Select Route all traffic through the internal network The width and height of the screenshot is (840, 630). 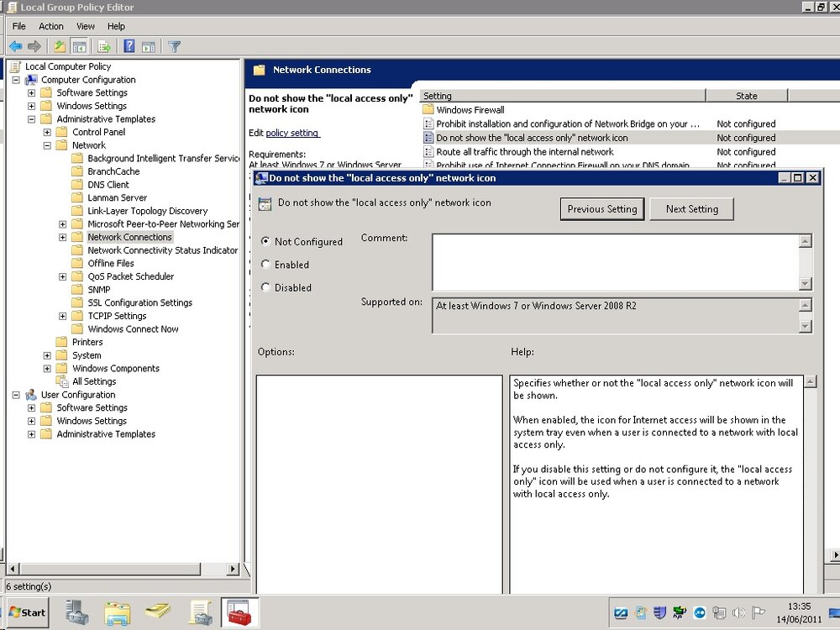524,152
